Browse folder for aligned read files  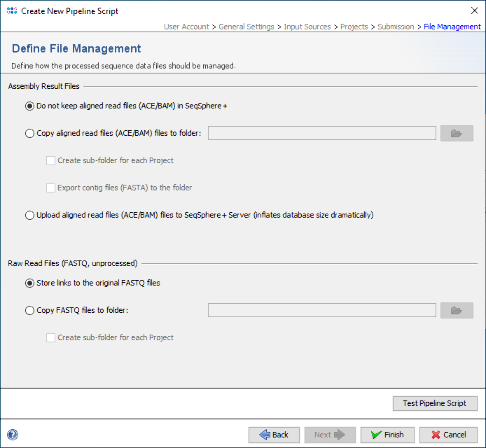pos(456,133)
